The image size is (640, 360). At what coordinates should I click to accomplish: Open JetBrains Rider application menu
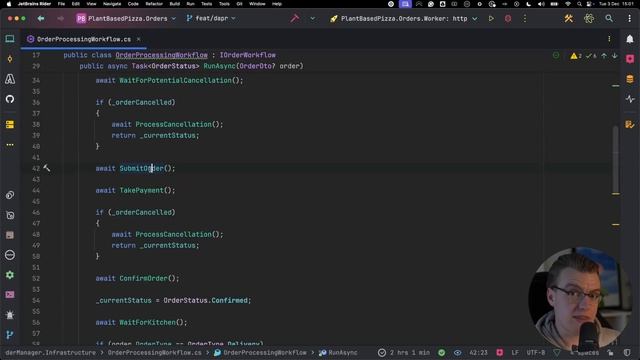[34, 4]
